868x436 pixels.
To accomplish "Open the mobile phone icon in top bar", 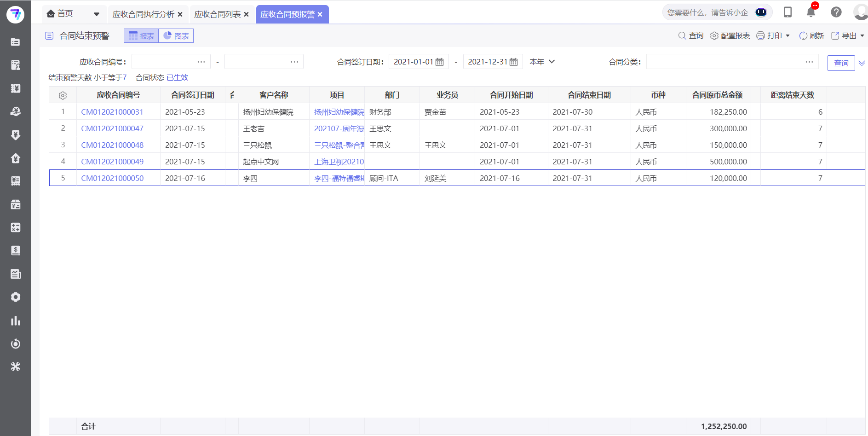I will pyautogui.click(x=788, y=12).
